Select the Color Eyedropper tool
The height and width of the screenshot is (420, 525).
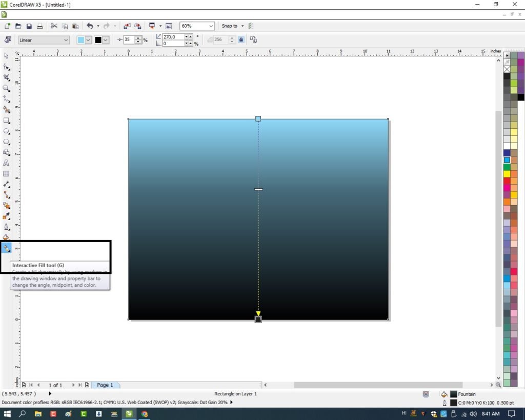[6, 216]
